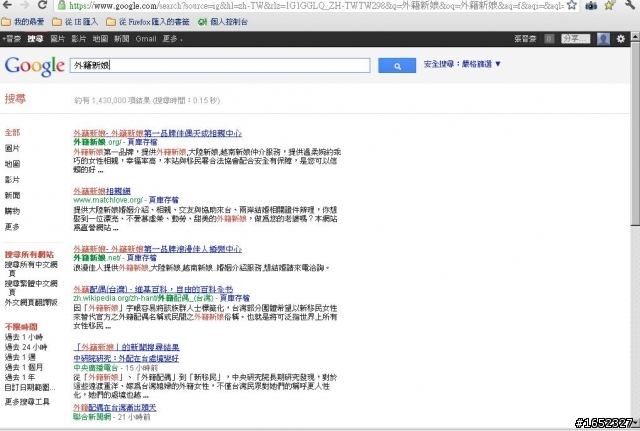Select 地圖 in the left sidebar

[12, 164]
